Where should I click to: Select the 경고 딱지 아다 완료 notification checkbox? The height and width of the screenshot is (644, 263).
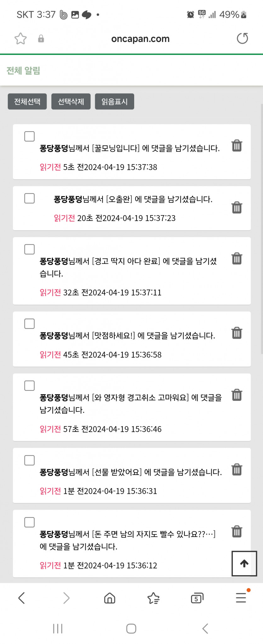tap(30, 249)
